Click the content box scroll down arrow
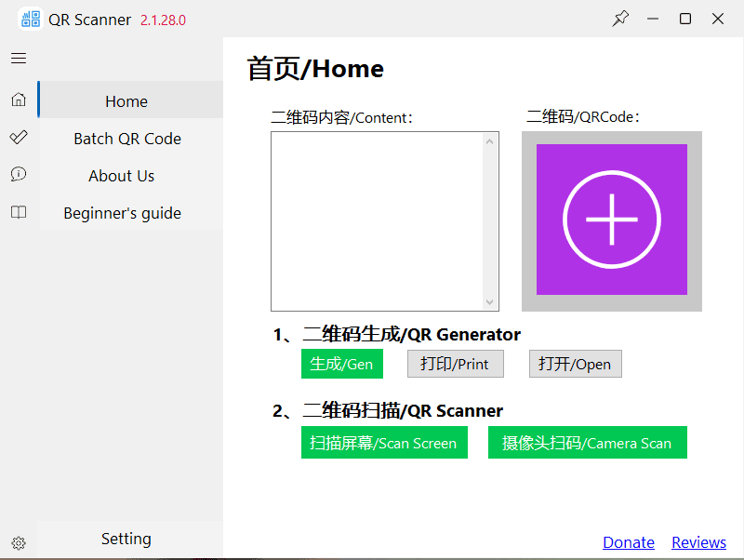Viewport: 744px width, 560px height. coord(490,301)
